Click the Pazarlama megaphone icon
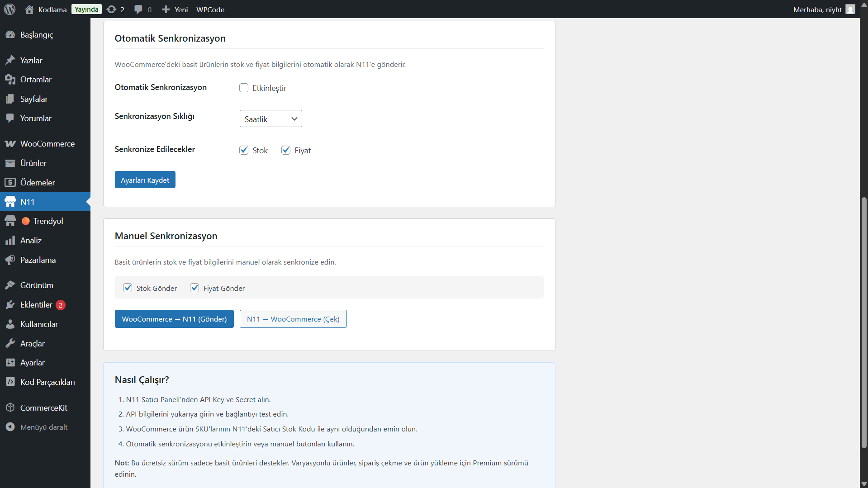 click(10, 260)
